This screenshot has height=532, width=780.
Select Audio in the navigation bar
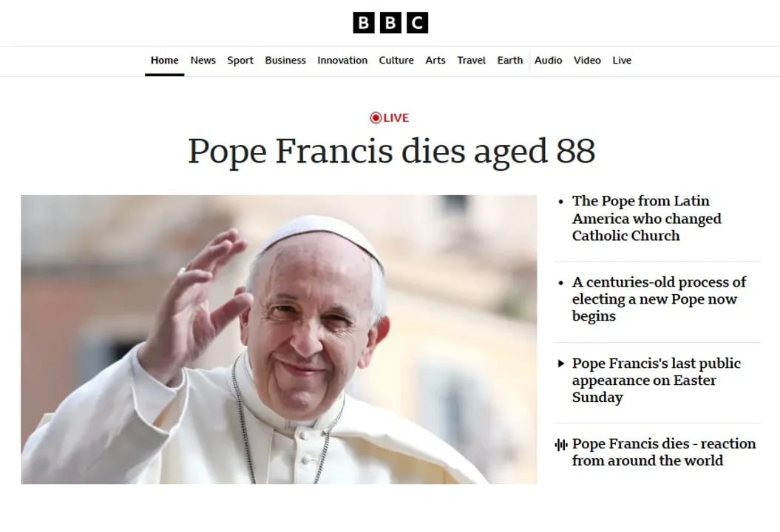point(548,61)
